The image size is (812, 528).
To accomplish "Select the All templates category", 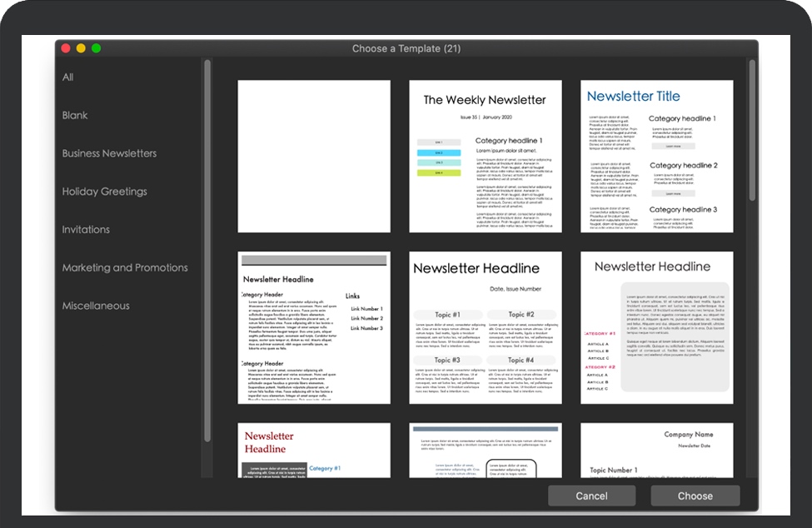I will pyautogui.click(x=68, y=77).
